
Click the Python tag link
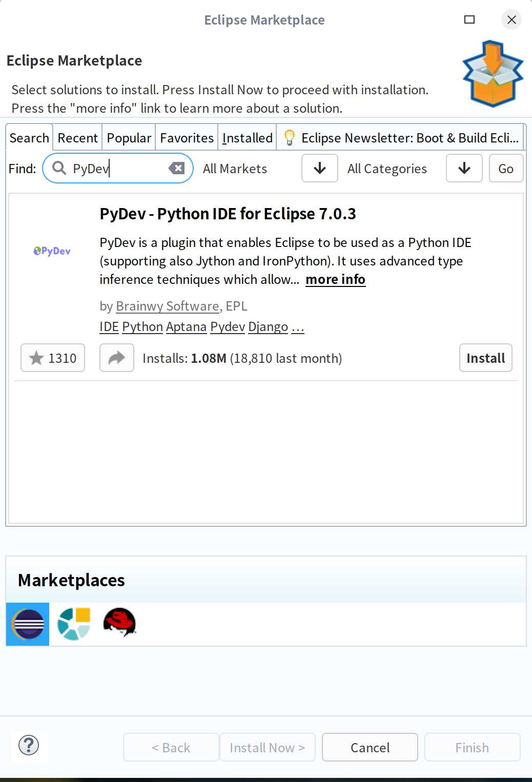pyautogui.click(x=142, y=327)
